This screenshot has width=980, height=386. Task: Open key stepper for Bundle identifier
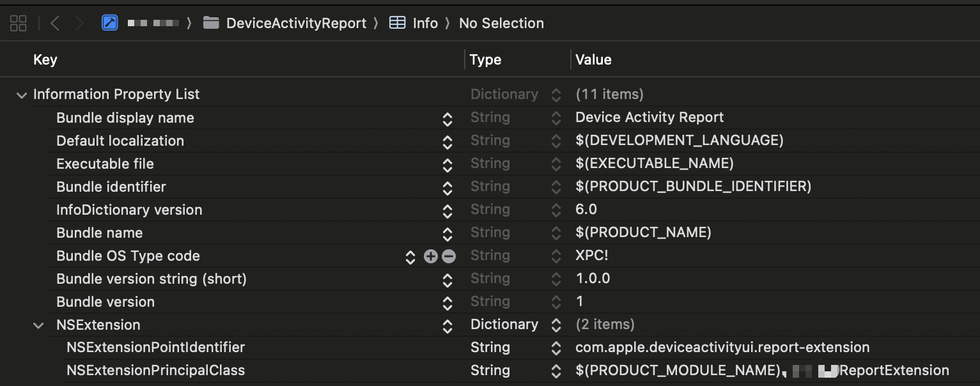tap(447, 187)
